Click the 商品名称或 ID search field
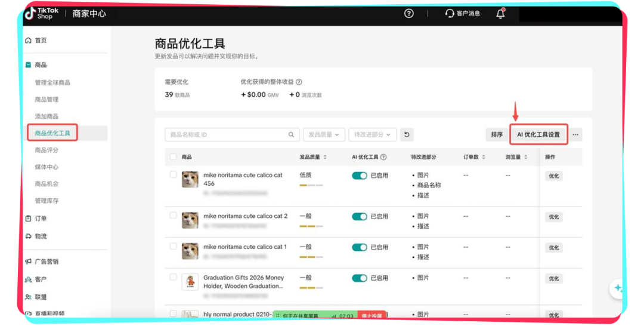 232,134
